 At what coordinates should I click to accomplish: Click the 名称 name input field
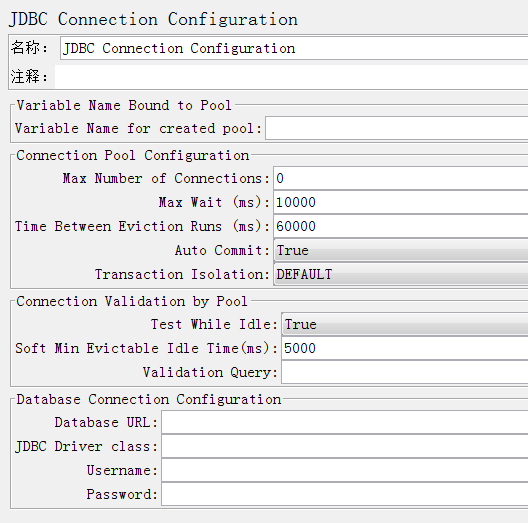coord(294,48)
